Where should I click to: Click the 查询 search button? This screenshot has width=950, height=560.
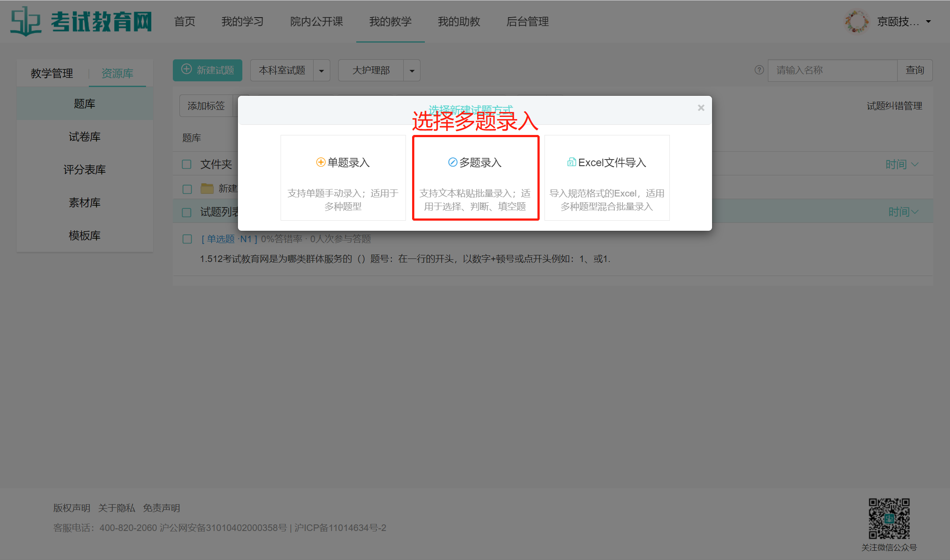tap(915, 70)
